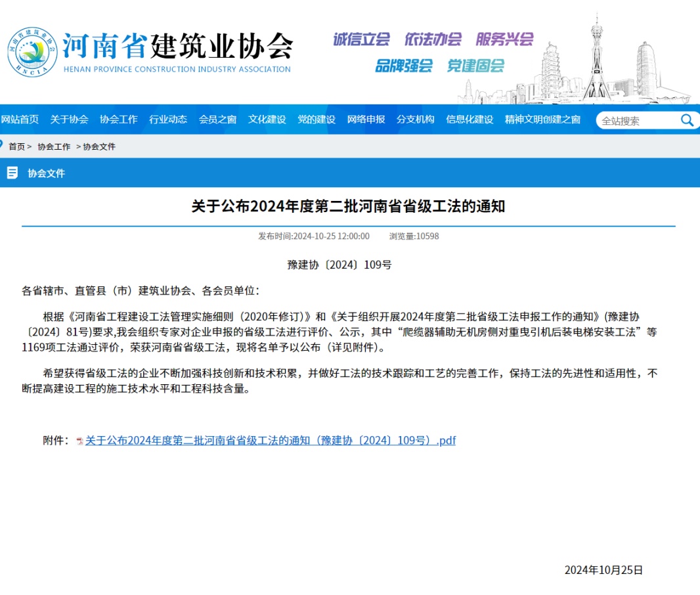Open 会员之窗 navigation item
The height and width of the screenshot is (595, 700).
pos(217,120)
